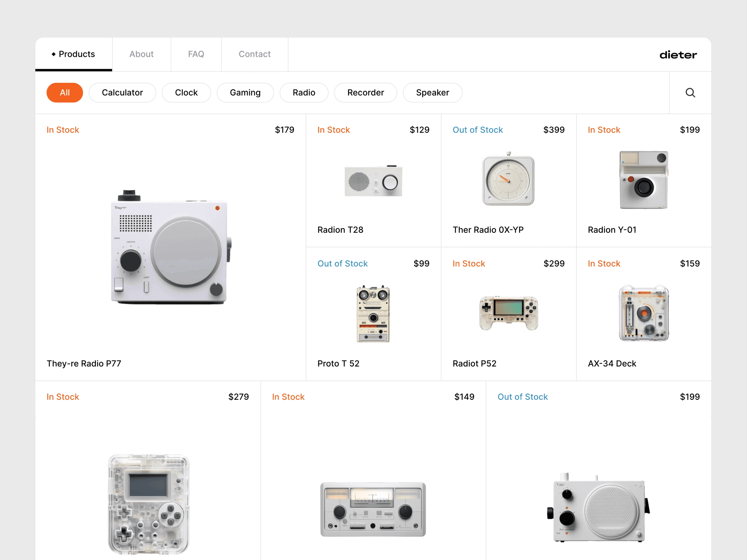Toggle the Recorder category filter
Screen dimensions: 747x560
click(365, 92)
